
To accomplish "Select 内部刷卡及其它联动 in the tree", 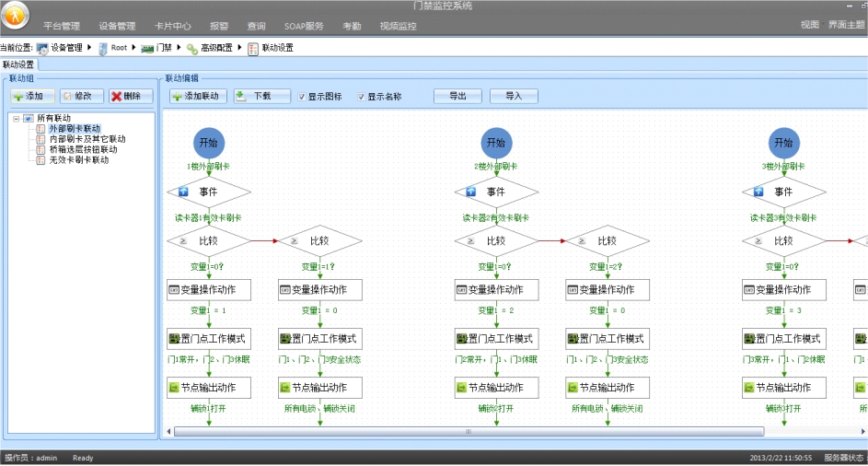I will click(87, 139).
